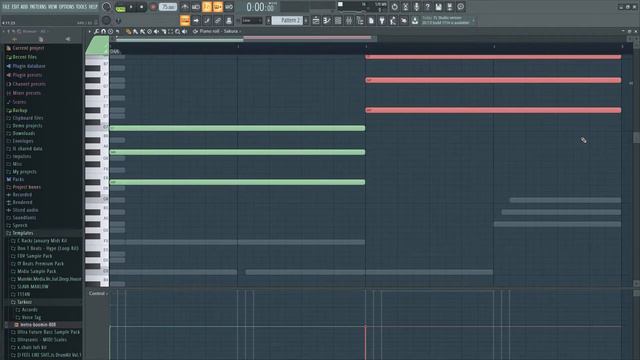Viewport: 640px width, 360px height.
Task: Adjust the main volume knob
Action: (x=107, y=7)
